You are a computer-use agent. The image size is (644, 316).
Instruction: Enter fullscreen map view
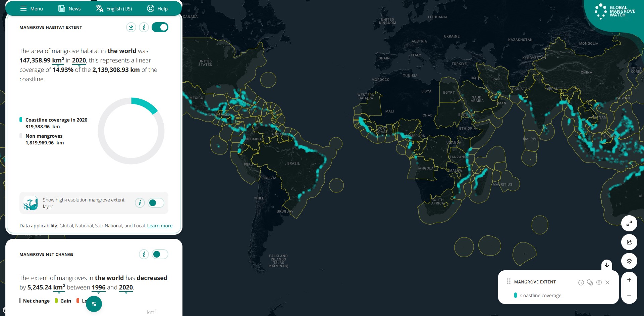coord(630,223)
